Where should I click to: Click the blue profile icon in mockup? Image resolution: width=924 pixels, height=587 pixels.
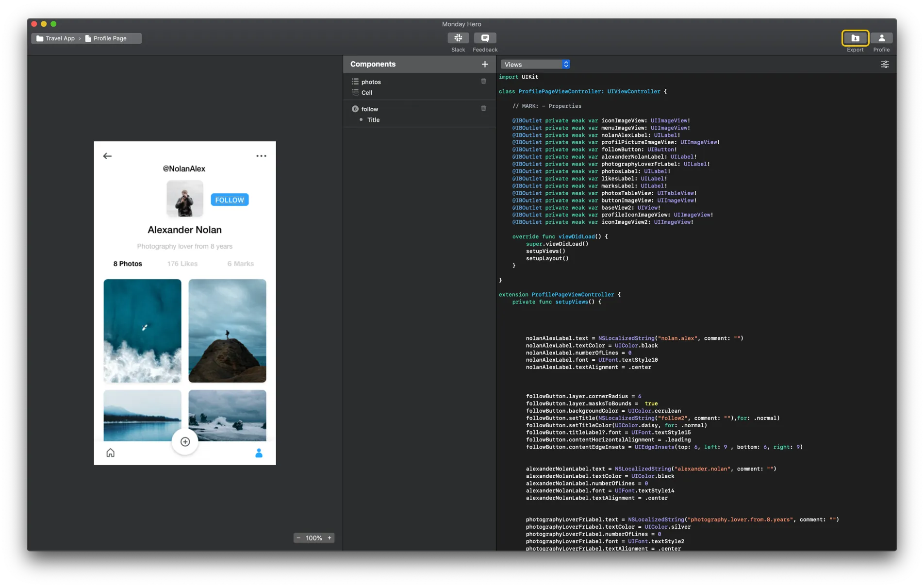pyautogui.click(x=259, y=453)
